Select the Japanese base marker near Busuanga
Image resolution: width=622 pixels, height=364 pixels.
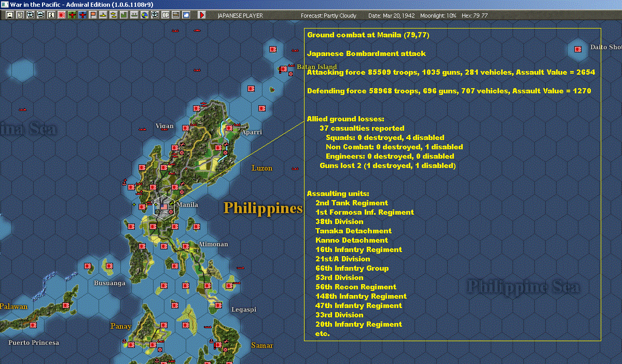pyautogui.click(x=109, y=266)
